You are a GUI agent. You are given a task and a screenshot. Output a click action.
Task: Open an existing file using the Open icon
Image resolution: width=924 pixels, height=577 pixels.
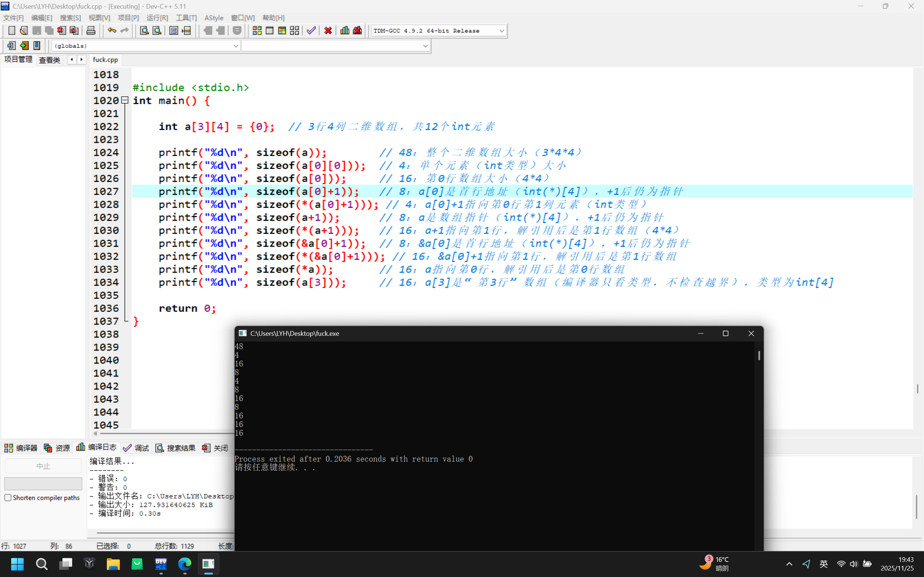pos(24,30)
